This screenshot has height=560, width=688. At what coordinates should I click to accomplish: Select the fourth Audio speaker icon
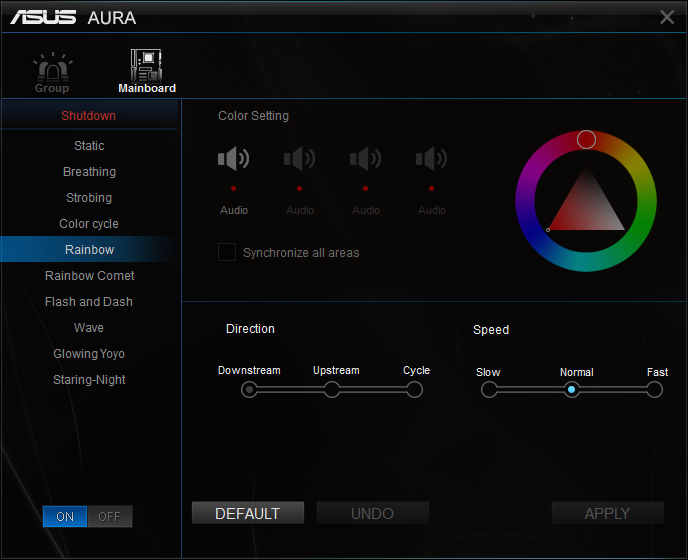coord(432,158)
